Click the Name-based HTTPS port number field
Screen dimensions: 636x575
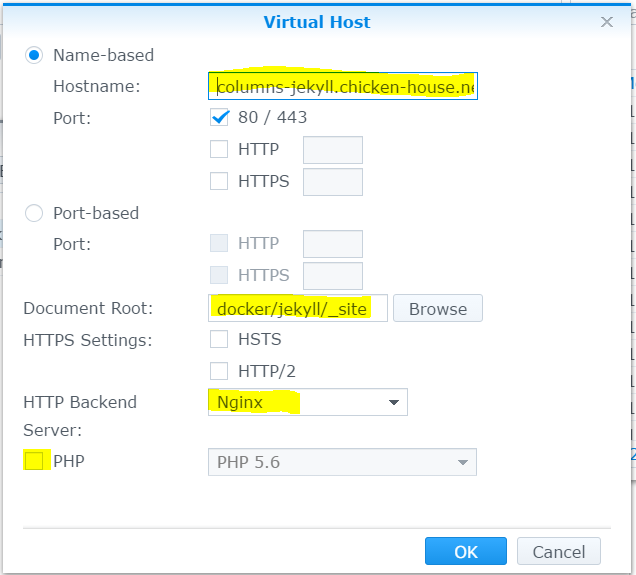[332, 182]
